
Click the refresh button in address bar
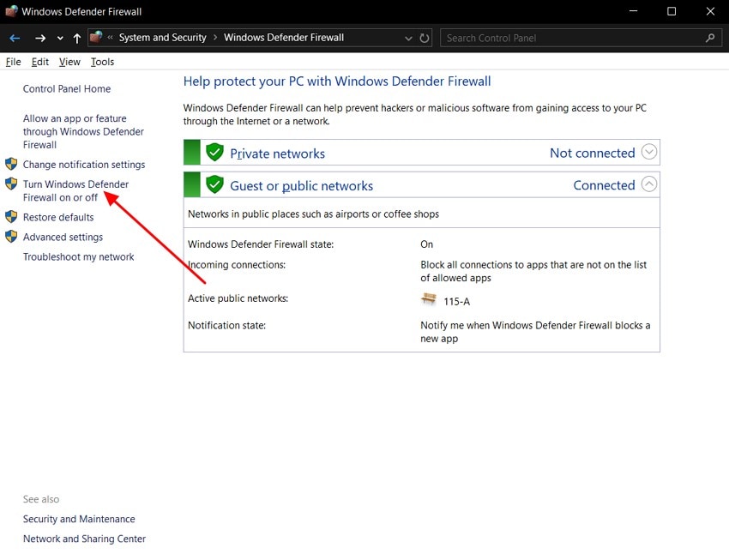click(425, 38)
